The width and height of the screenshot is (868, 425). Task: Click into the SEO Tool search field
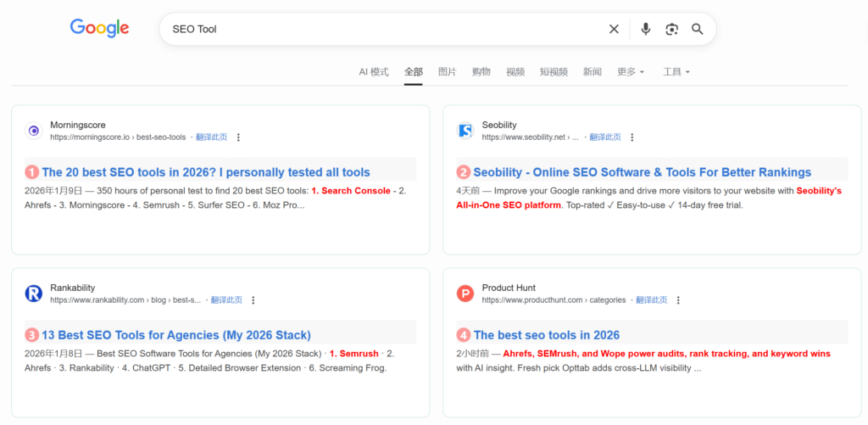coord(381,29)
